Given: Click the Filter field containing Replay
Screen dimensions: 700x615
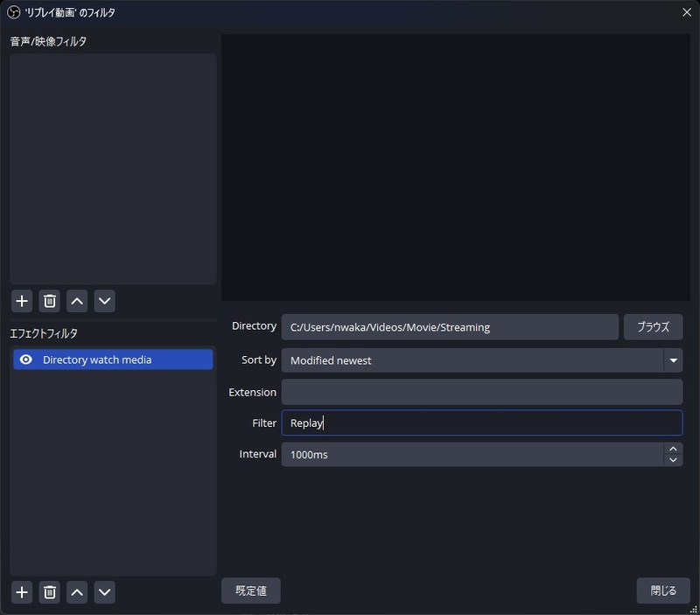Looking at the screenshot, I should [x=481, y=423].
